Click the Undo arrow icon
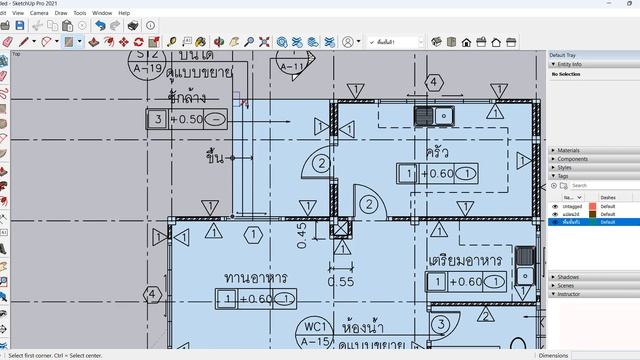Screen dimensions: 640x360 click(100, 25)
